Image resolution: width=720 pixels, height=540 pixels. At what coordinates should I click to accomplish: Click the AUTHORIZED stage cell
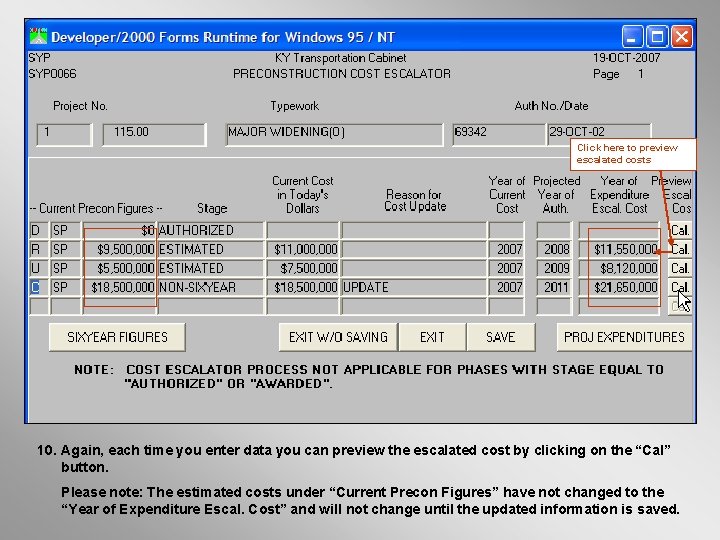tap(211, 230)
